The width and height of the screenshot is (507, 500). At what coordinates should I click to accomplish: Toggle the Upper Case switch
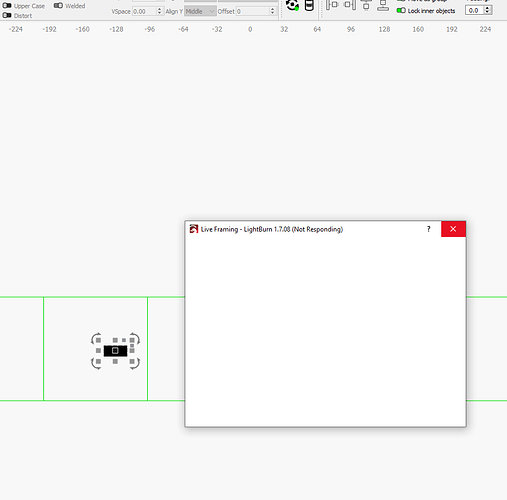click(x=7, y=6)
